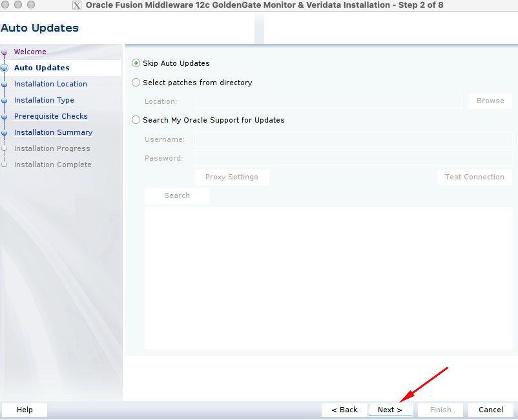
Task: Click the Search button
Action: (177, 195)
